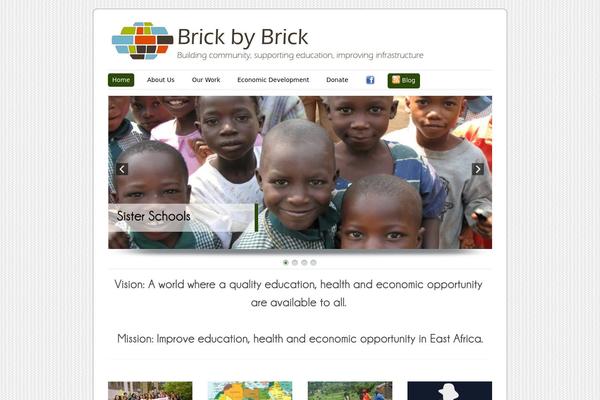Click the Brick by Brick site title
This screenshot has width=600, height=400.
click(243, 37)
